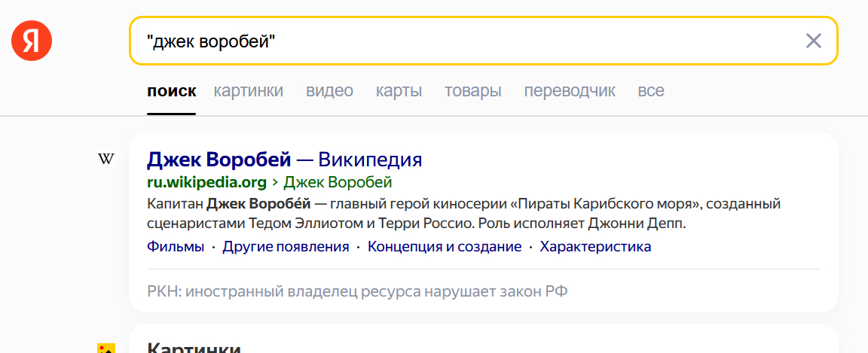
Task: Go to the карты tab
Action: pyautogui.click(x=399, y=91)
